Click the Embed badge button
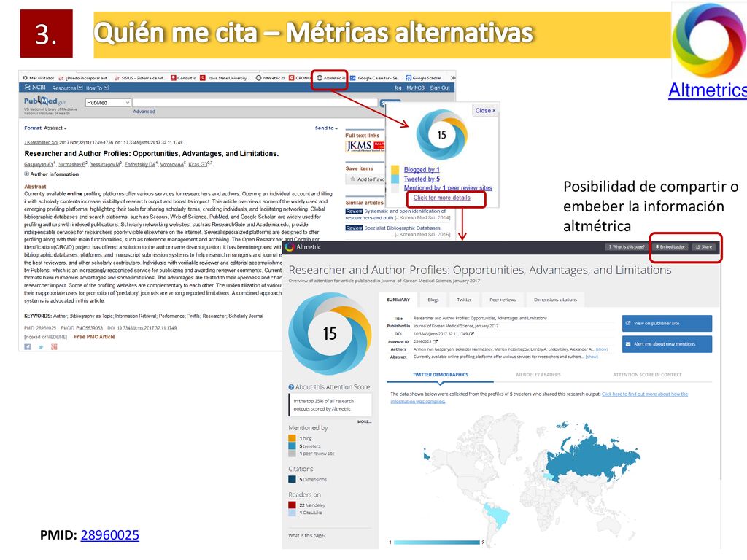 click(x=670, y=246)
